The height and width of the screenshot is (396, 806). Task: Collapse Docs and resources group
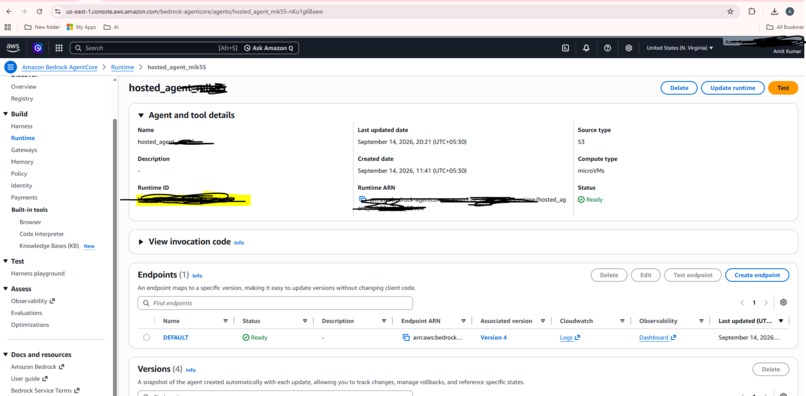6,354
